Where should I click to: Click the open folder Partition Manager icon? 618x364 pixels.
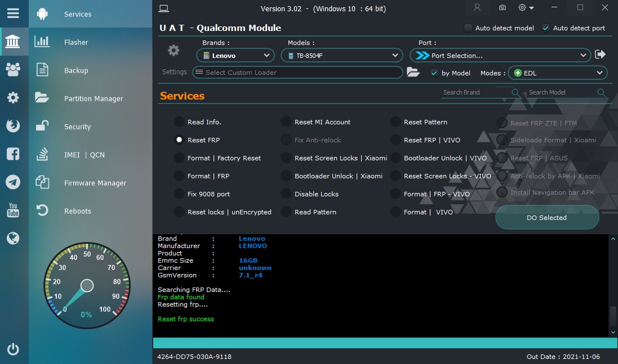pyautogui.click(x=42, y=97)
